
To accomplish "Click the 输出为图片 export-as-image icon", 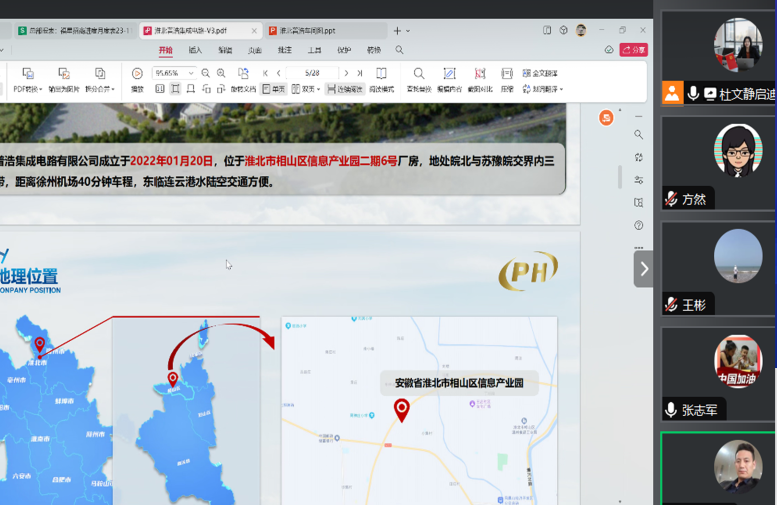I will (64, 73).
